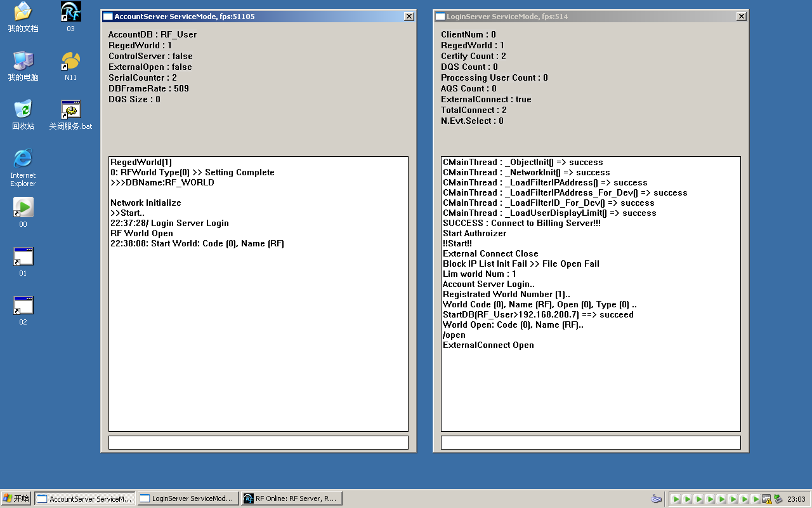812x508 pixels.
Task: Open the 我的文档 desktop folder
Action: point(23,11)
